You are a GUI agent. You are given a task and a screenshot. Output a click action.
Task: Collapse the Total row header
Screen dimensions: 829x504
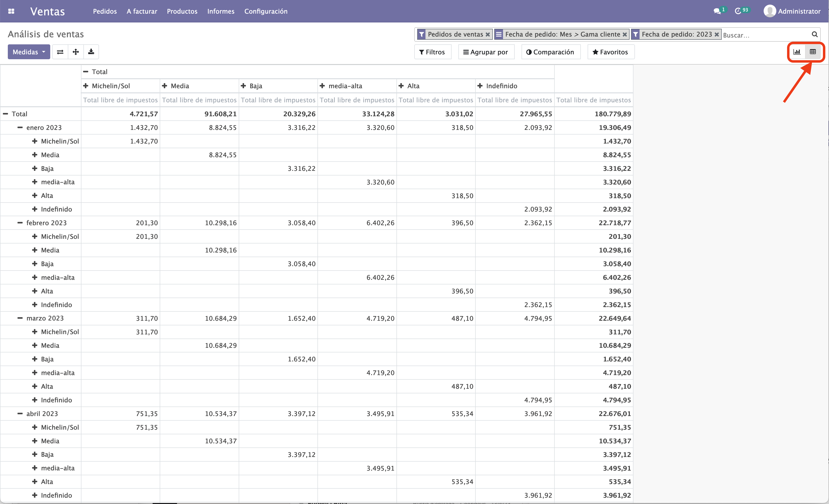pos(41,114)
